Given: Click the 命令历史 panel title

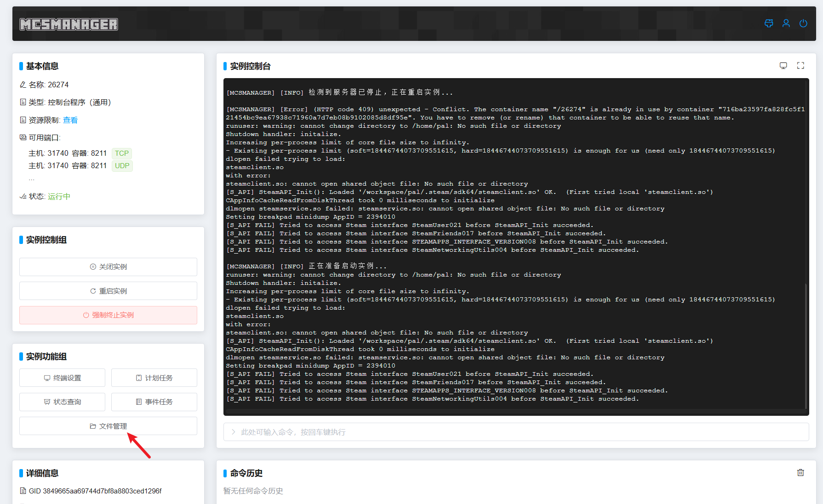Looking at the screenshot, I should click(x=246, y=473).
